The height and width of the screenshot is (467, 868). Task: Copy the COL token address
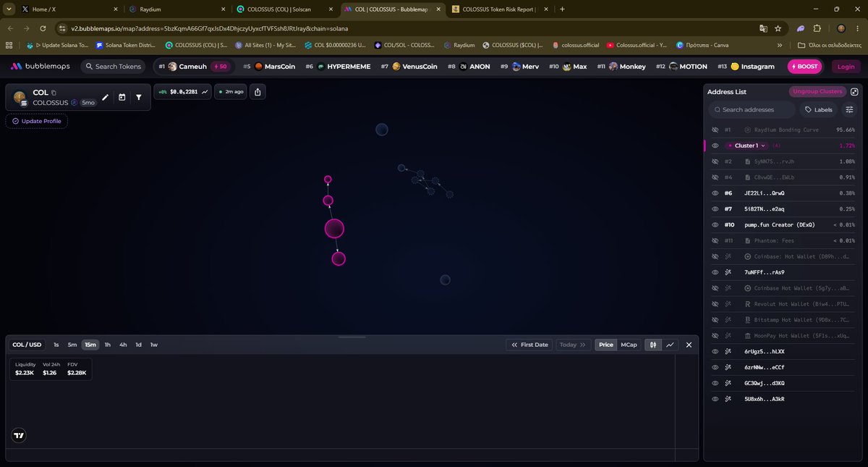click(54, 93)
